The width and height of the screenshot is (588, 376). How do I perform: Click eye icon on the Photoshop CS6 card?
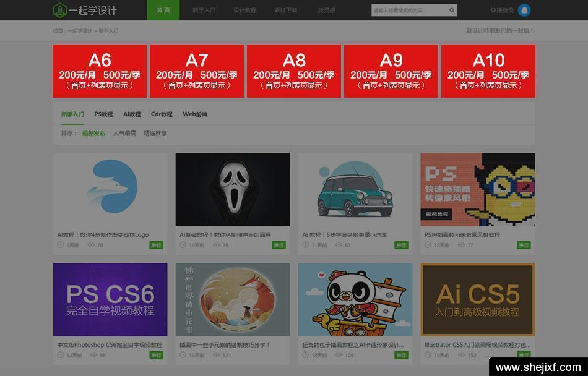coord(94,354)
